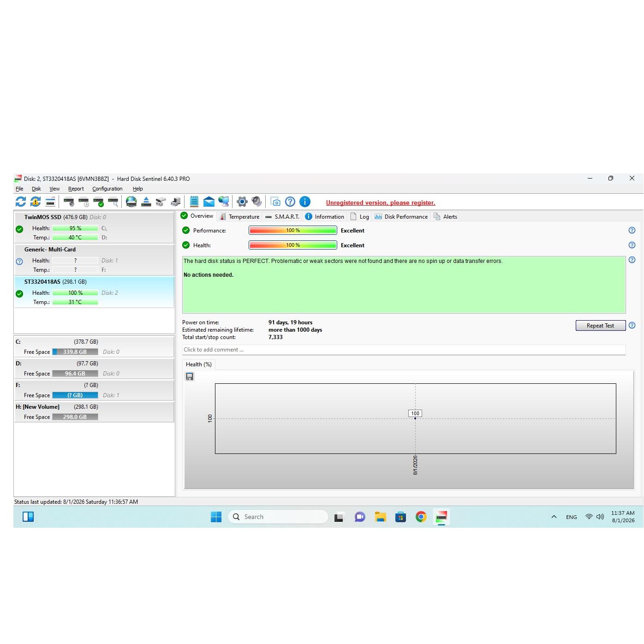Viewport: 644px width, 644px height.
Task: Click the blue notepad report icon
Action: coord(194,202)
